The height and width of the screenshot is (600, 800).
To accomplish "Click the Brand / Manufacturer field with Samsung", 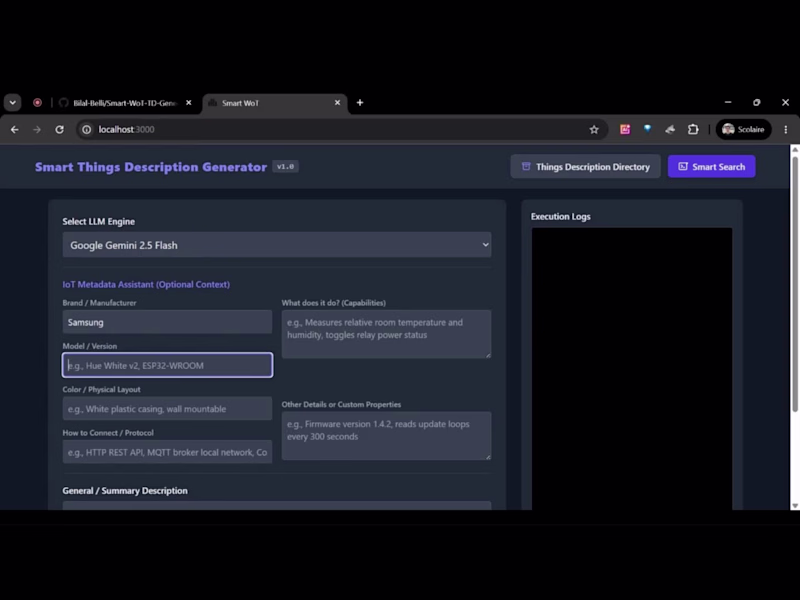I will coord(167,322).
